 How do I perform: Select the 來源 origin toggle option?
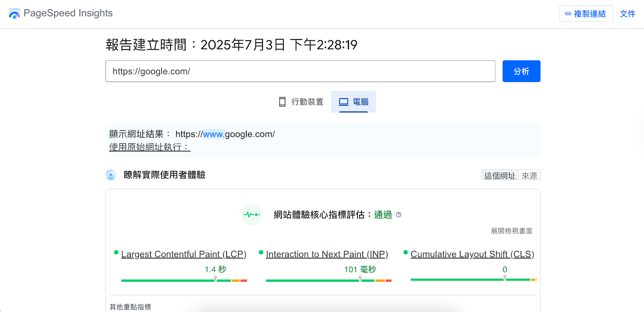pos(529,176)
